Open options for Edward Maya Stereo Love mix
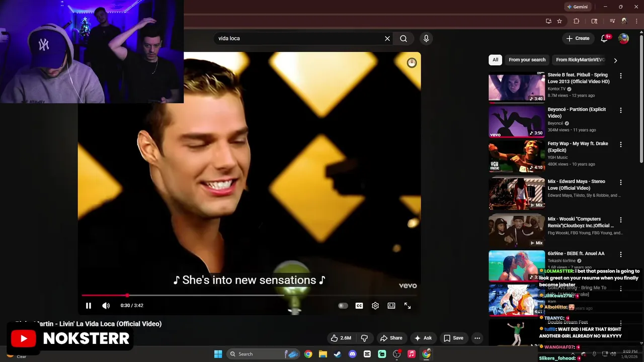 (621, 182)
